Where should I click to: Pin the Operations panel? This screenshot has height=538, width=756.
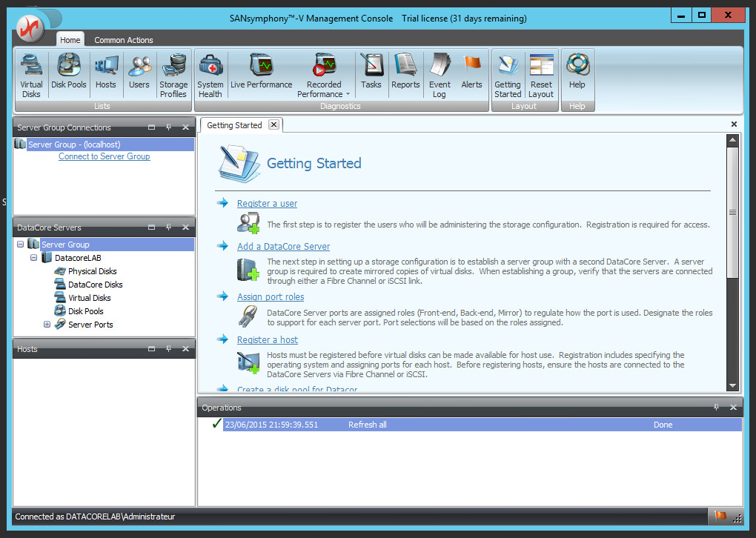[716, 407]
